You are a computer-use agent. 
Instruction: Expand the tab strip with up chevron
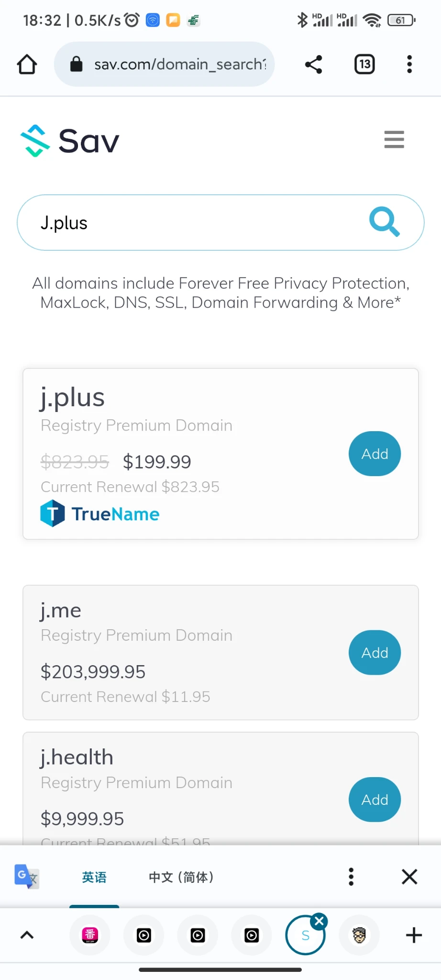coord(27,935)
